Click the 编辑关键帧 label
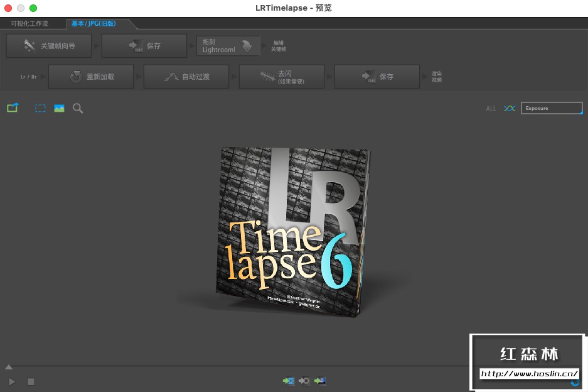The image size is (588, 392). click(279, 46)
